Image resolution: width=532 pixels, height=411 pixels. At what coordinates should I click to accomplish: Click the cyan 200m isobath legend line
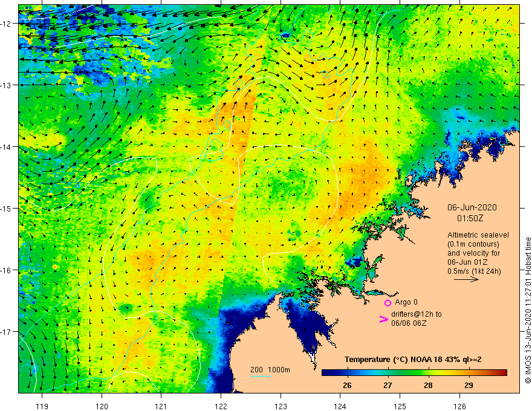point(260,376)
